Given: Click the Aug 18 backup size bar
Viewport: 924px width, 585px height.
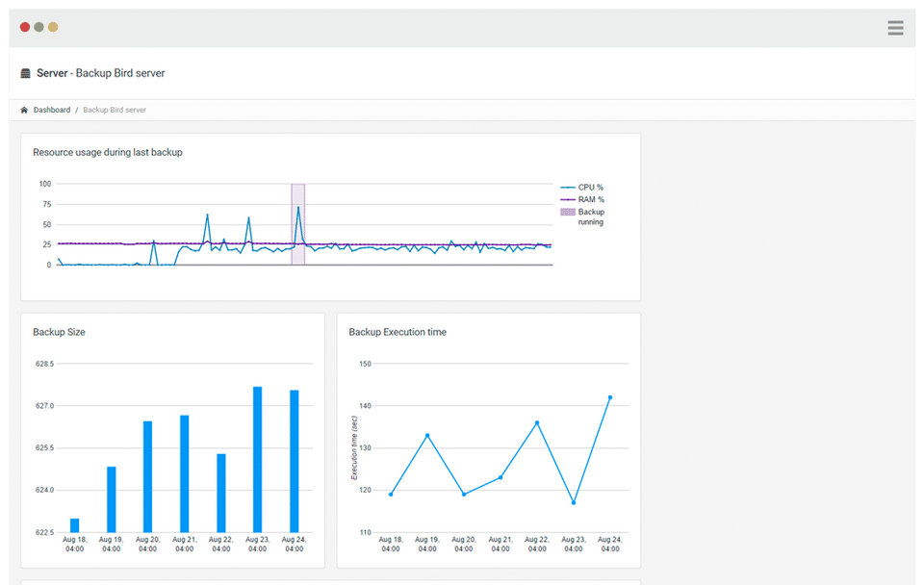Looking at the screenshot, I should point(75,525).
